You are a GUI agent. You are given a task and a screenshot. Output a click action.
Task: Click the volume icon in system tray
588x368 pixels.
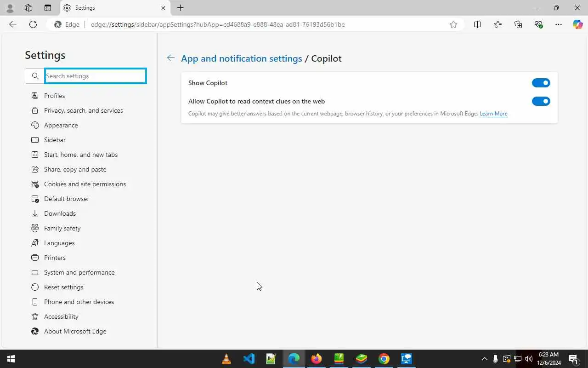click(x=528, y=359)
